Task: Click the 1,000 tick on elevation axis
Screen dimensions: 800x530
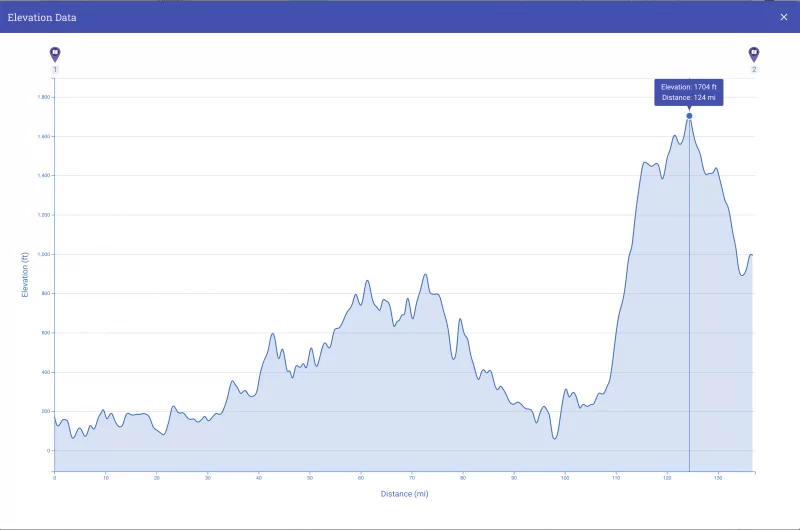Action: coord(43,254)
